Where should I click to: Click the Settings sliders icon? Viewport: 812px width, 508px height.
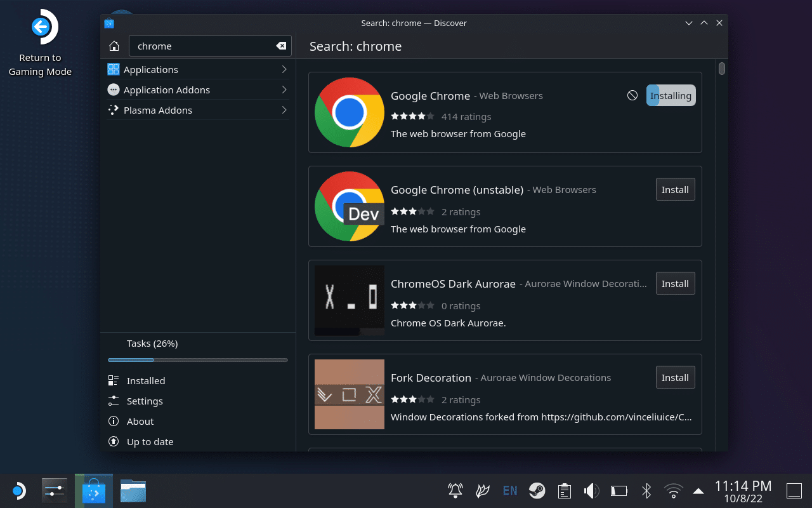[114, 401]
